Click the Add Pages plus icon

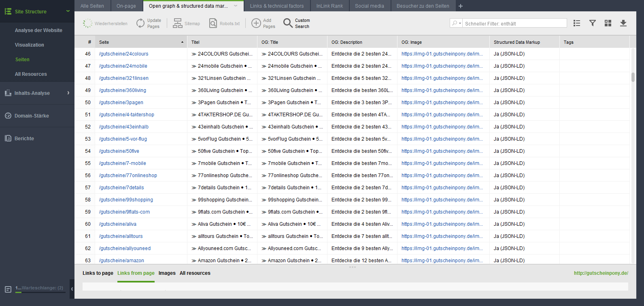point(256,24)
